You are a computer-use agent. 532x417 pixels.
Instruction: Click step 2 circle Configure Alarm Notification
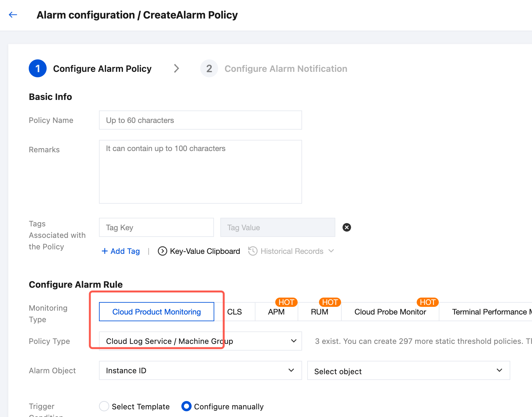[x=209, y=68]
